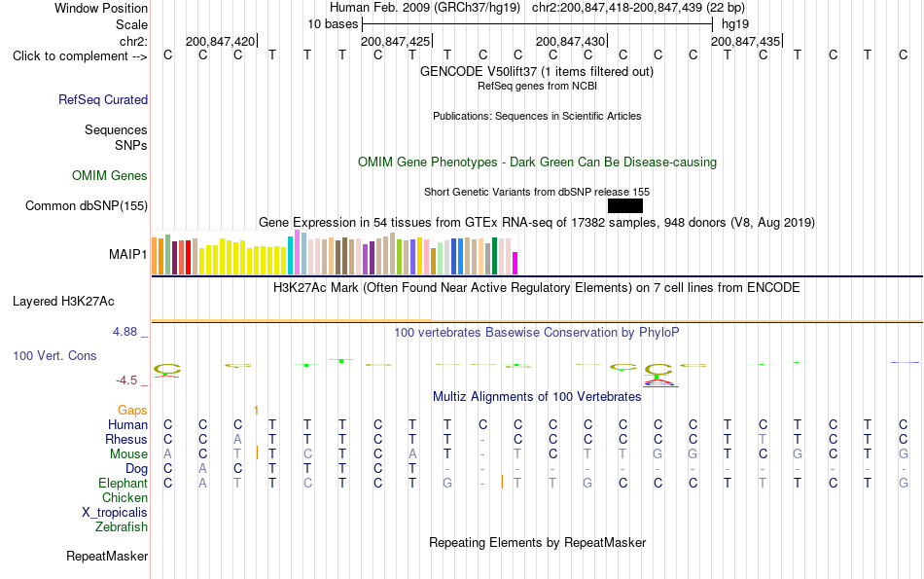Click the orange insertion mark in Mouse row
Viewport: 924px width, 579px height.
tap(258, 452)
